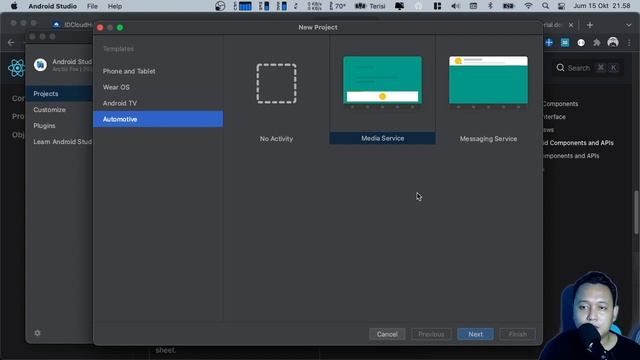The width and height of the screenshot is (640, 360).
Task: Open browser profile avatar
Action: pos(613,42)
